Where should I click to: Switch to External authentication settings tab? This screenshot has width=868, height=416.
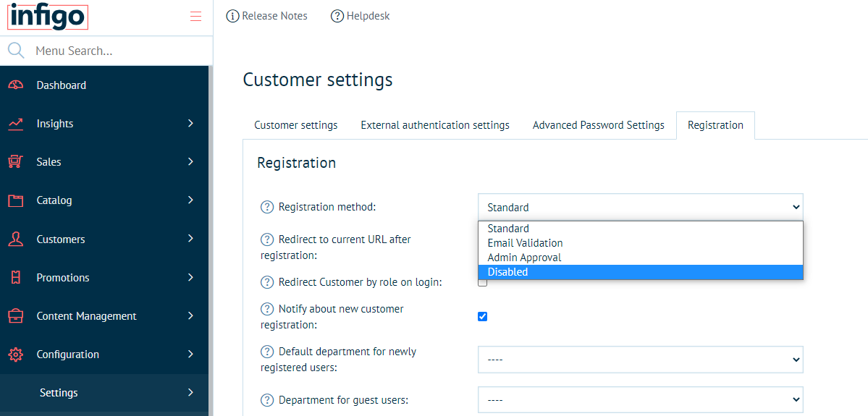tap(435, 125)
